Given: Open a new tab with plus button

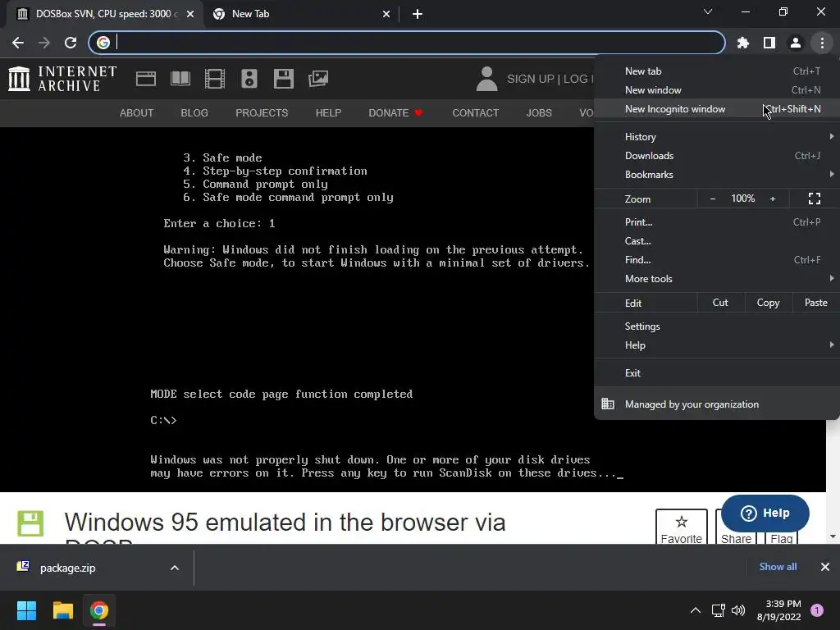Looking at the screenshot, I should tap(418, 15).
